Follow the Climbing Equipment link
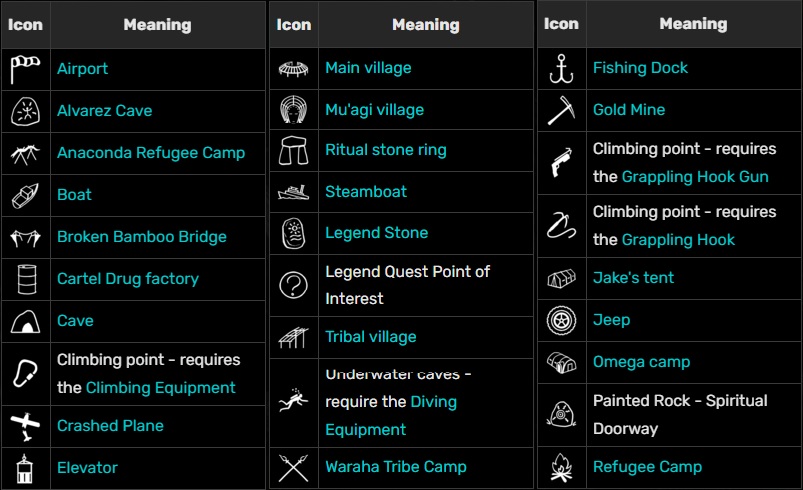This screenshot has width=803, height=490. coord(160,387)
